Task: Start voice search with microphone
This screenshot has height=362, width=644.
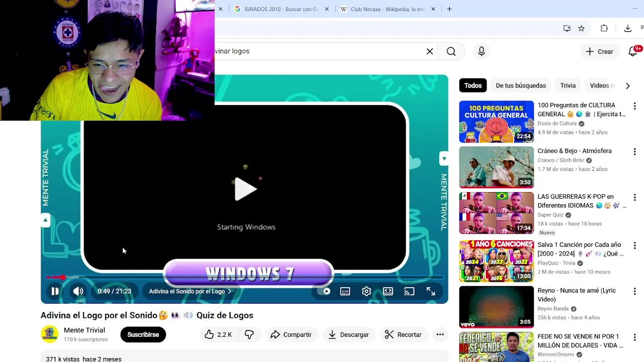Action: tap(481, 51)
